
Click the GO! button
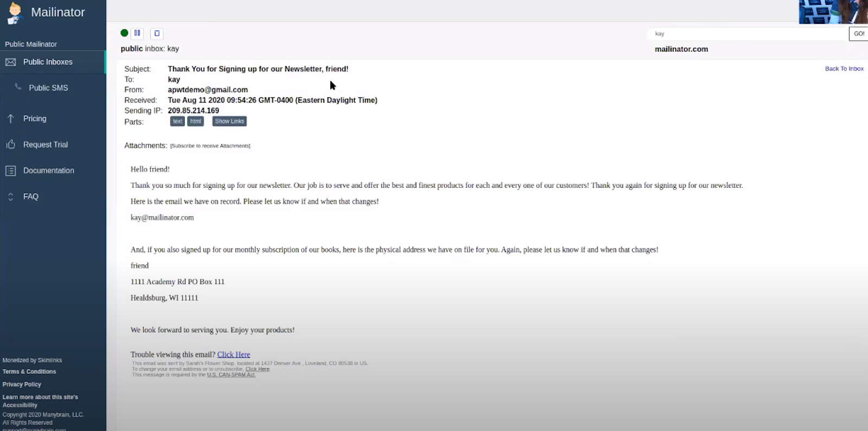[859, 34]
